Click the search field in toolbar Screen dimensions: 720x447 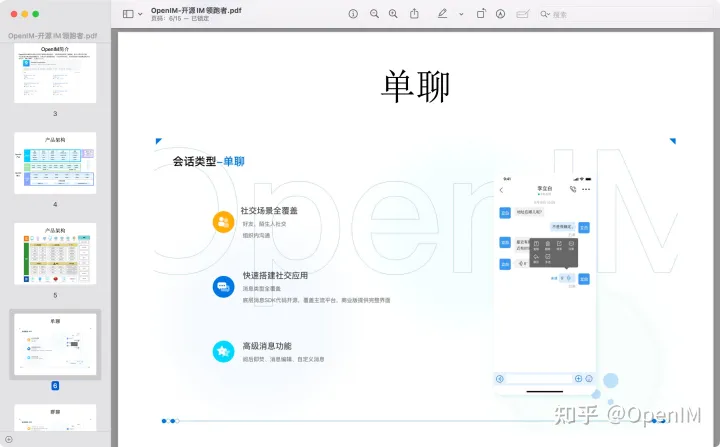(x=624, y=14)
